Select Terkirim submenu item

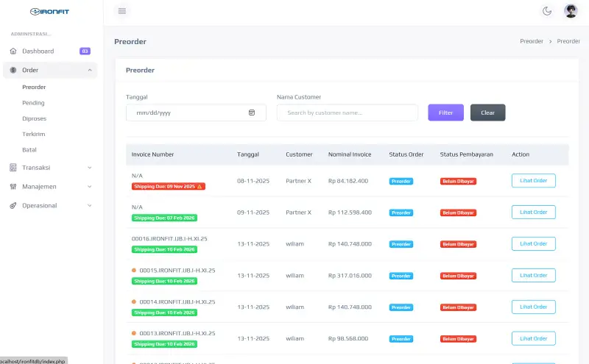(x=33, y=134)
